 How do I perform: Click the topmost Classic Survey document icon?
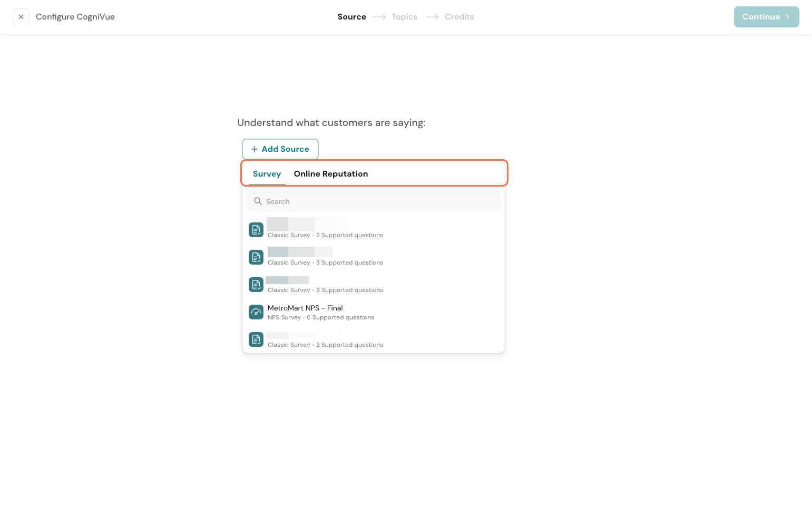tap(256, 230)
